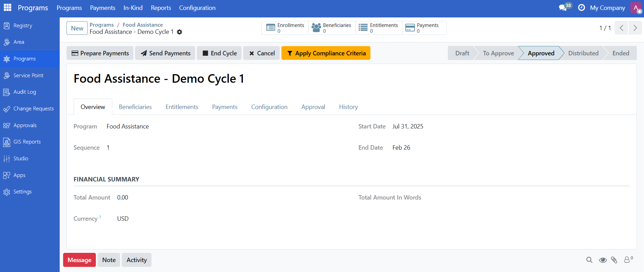The image size is (644, 272).
Task: Click the Total Amount value 0.00
Action: [x=122, y=198]
